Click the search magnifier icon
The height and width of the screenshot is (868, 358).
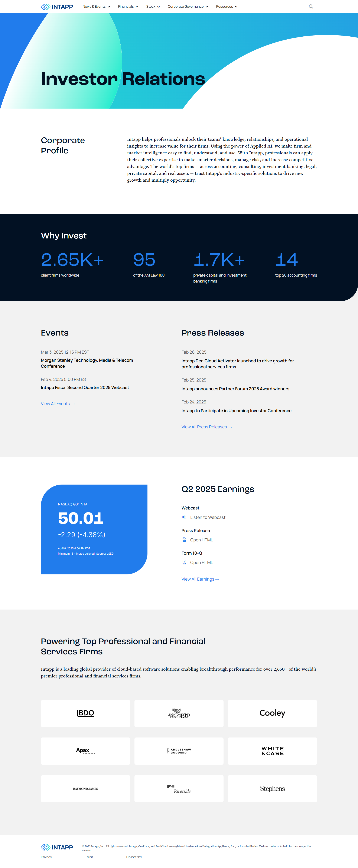click(x=311, y=6)
